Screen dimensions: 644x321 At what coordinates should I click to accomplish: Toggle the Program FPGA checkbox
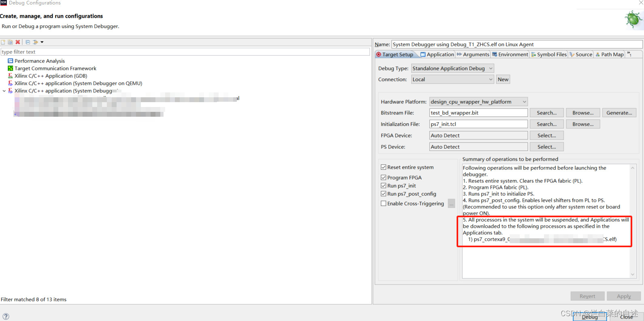pos(383,178)
